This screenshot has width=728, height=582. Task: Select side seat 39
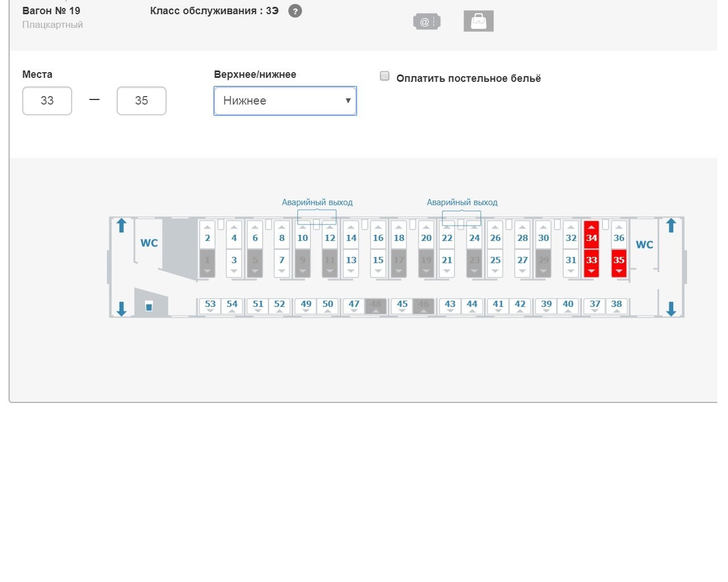[x=547, y=306]
